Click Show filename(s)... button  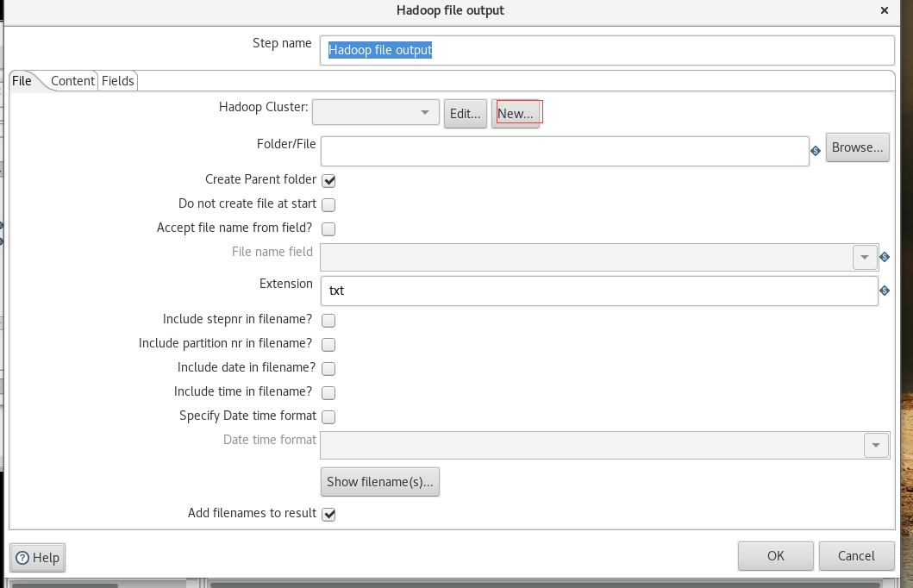pyautogui.click(x=379, y=481)
